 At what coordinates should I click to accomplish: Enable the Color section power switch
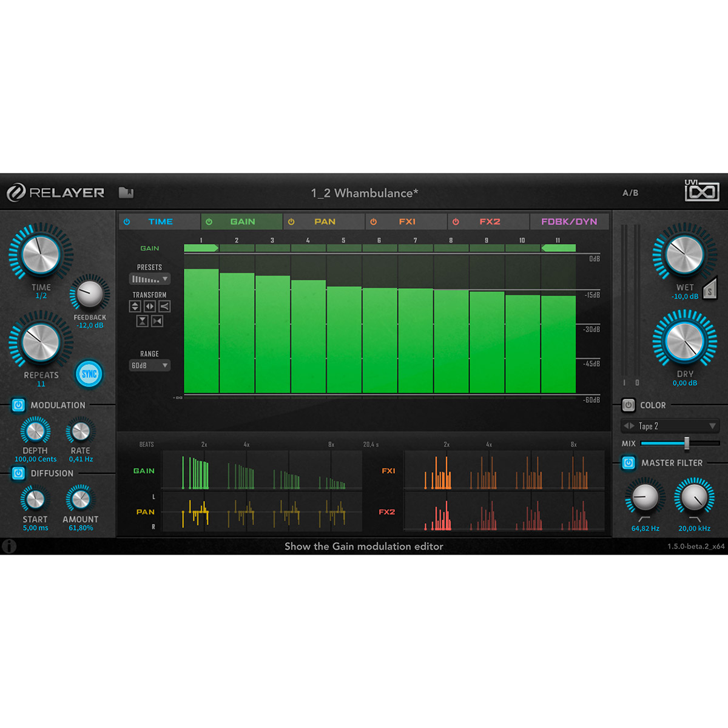(x=629, y=405)
